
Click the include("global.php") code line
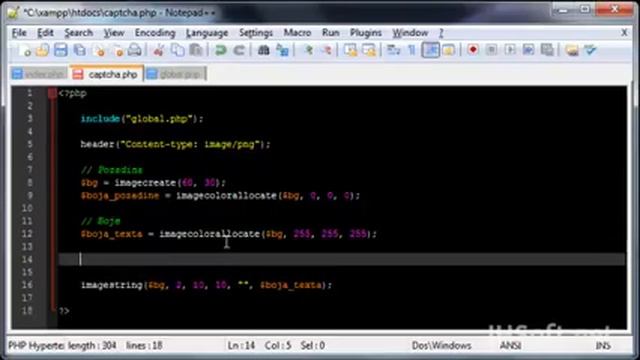(142, 119)
